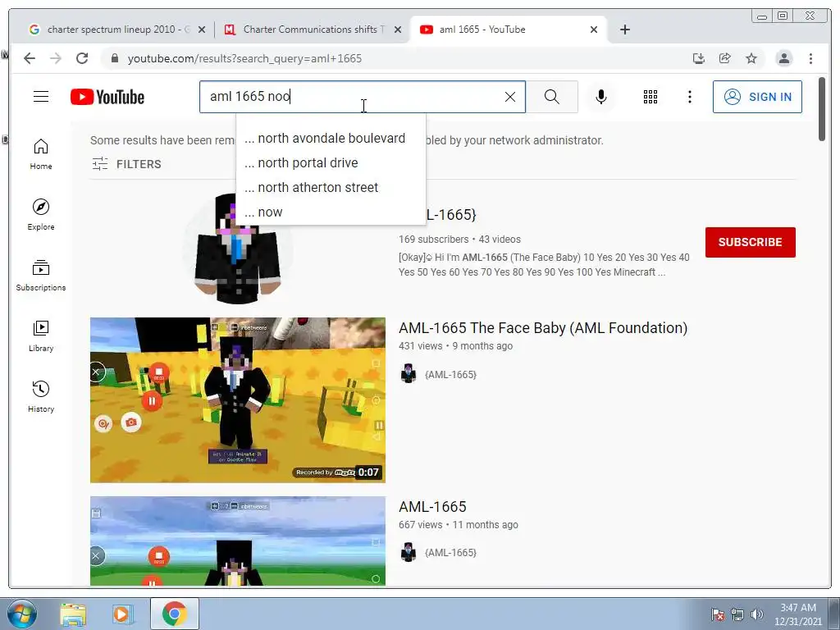
Task: Choose suggestion north portal drive
Action: (331, 163)
